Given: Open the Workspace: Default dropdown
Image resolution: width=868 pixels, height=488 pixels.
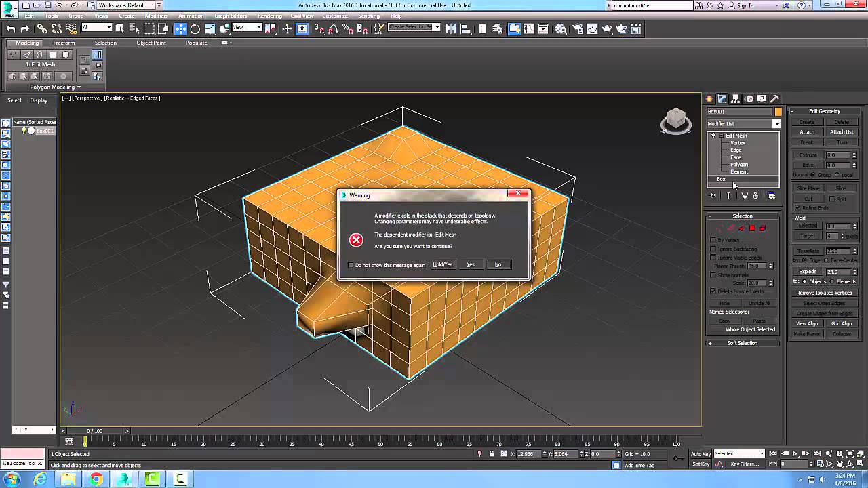Looking at the screenshot, I should (125, 5).
